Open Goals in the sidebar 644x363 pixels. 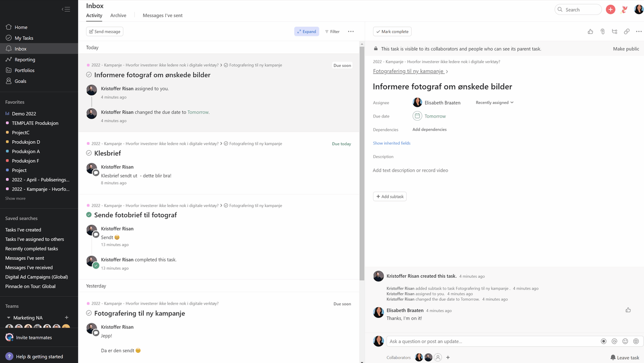(x=20, y=81)
